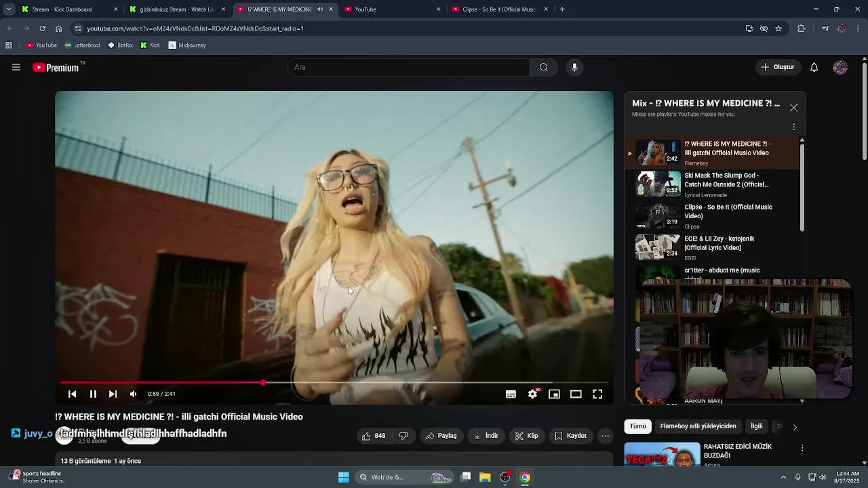Select Flameboy adlı yükleyiciden chip
Viewport: 868px width, 488px height.
698,426
